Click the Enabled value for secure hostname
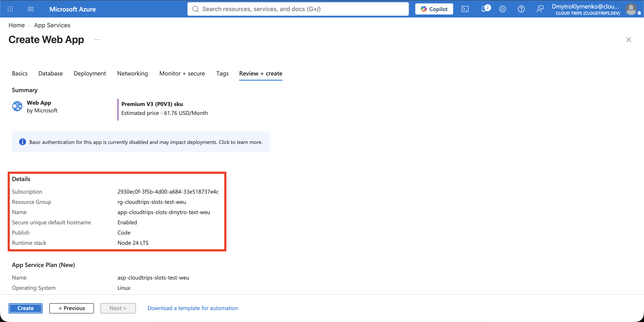This screenshot has width=644, height=322. click(127, 222)
